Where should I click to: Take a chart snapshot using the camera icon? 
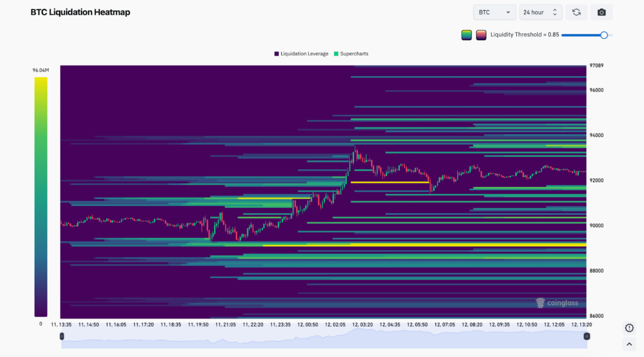click(x=602, y=12)
